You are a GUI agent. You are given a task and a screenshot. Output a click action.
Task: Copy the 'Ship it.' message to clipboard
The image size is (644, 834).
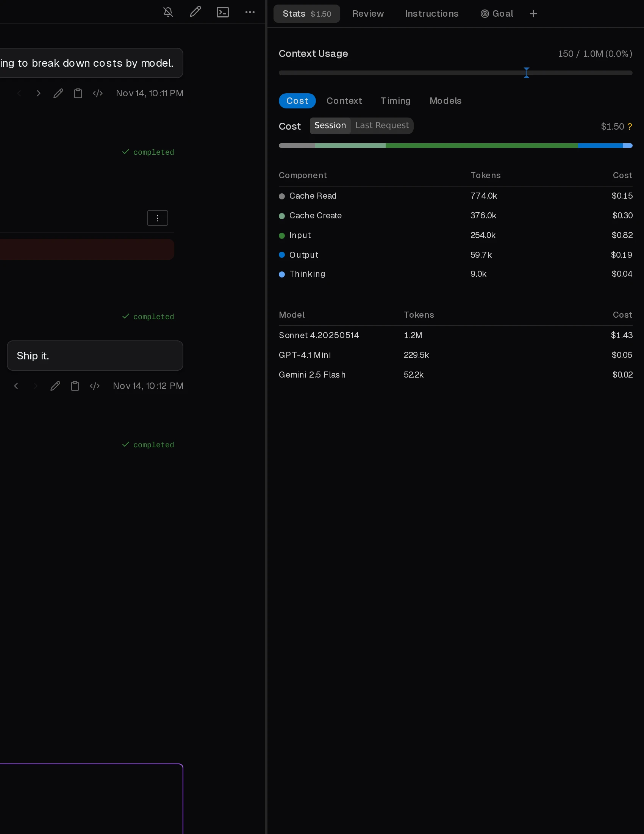(75, 386)
